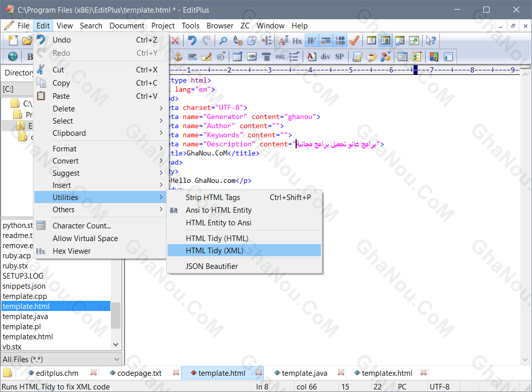Click the Open file folder icon

27,41
